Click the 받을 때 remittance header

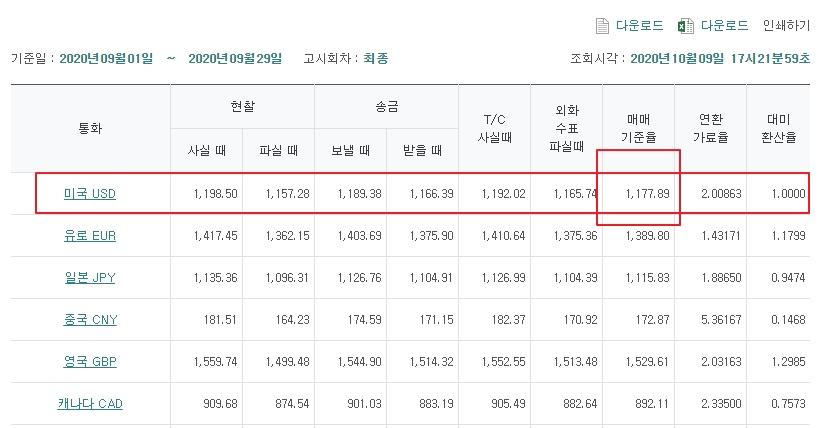tap(423, 151)
